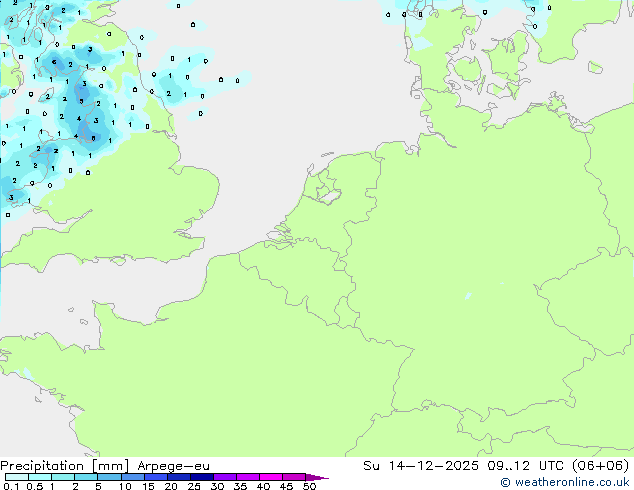Click the 25–30 mm dark navy legend swatch

click(x=202, y=477)
